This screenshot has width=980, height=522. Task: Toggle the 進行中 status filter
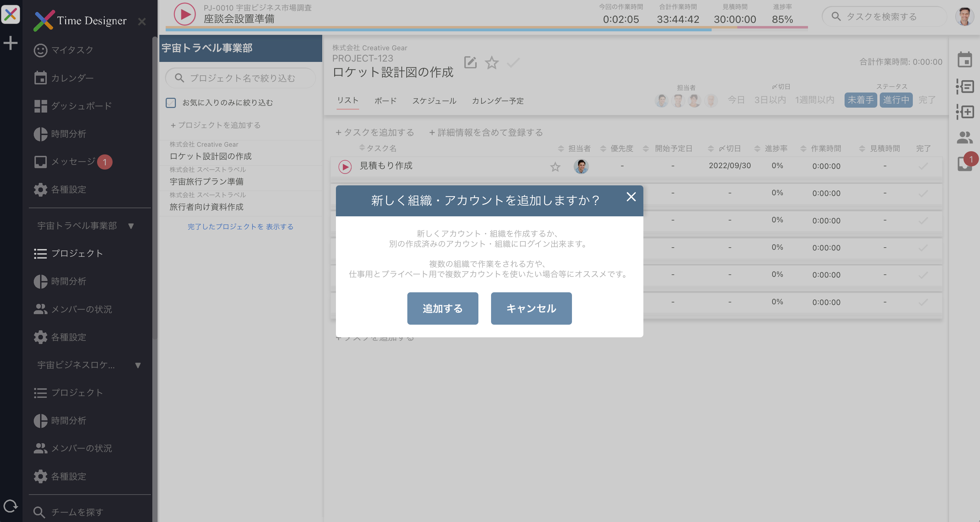[896, 100]
